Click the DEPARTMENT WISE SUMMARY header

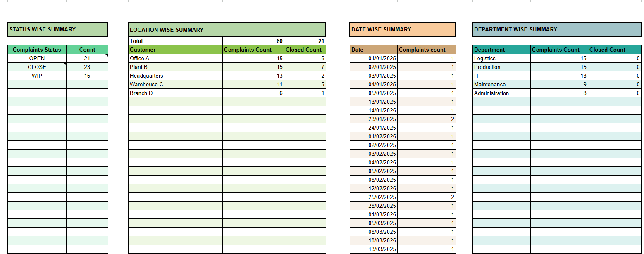tap(556, 30)
